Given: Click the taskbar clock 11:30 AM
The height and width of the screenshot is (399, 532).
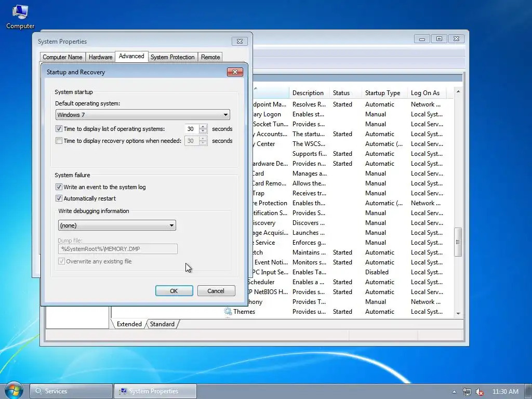Looking at the screenshot, I should pyautogui.click(x=505, y=392).
